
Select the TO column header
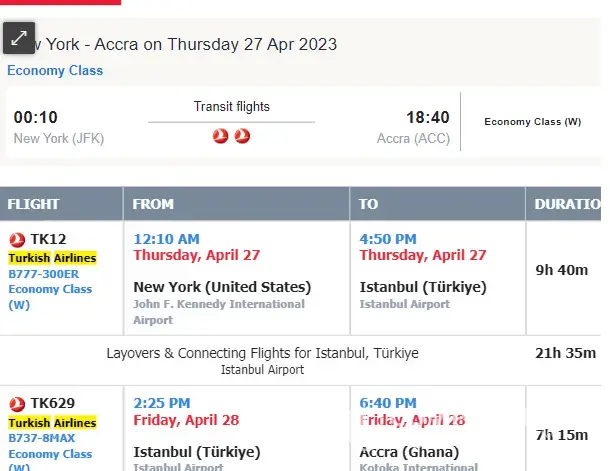click(369, 204)
